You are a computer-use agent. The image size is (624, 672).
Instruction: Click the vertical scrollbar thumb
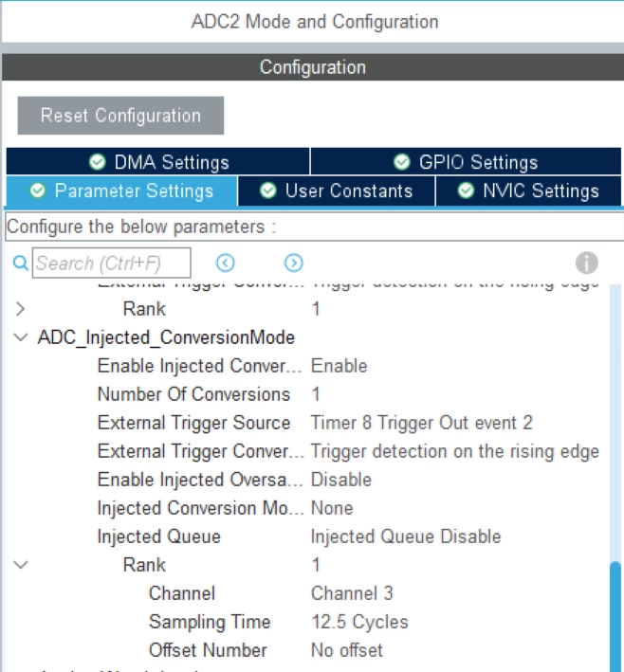click(615, 617)
